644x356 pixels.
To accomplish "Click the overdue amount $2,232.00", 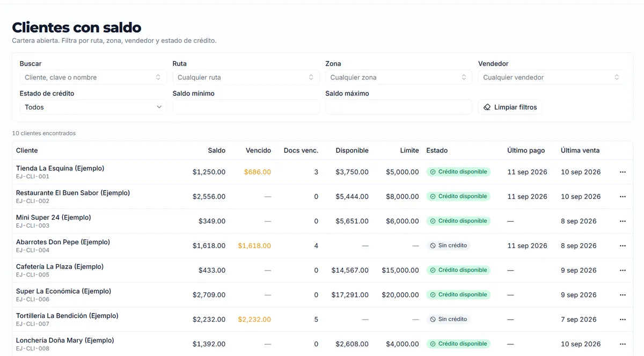I will 254,319.
